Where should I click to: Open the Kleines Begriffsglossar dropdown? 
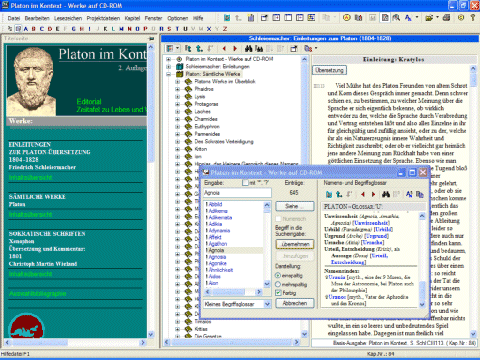coord(267,304)
